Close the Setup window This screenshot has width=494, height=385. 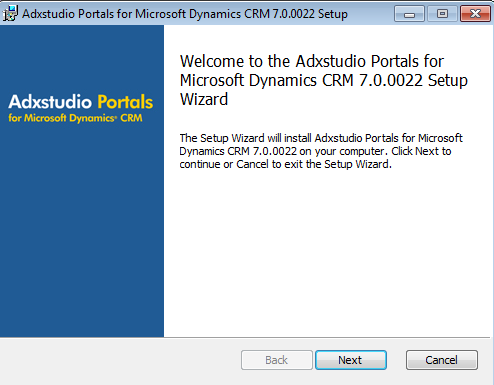tap(475, 14)
